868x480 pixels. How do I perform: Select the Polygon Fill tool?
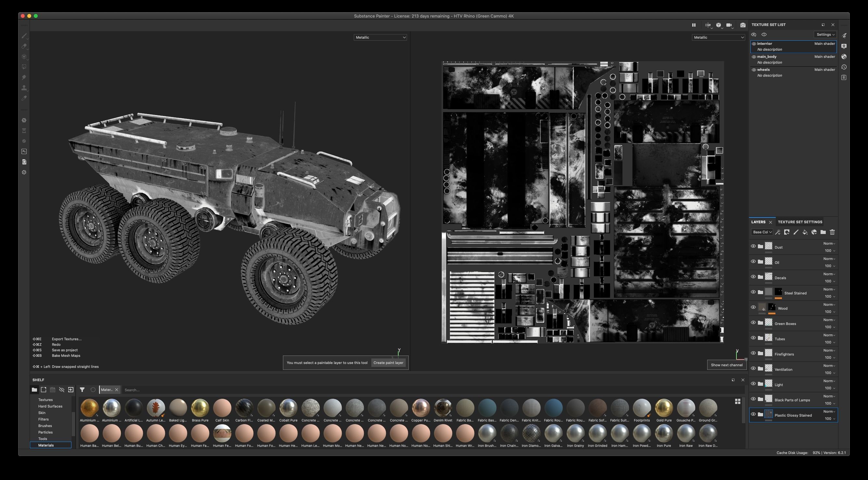(x=24, y=67)
